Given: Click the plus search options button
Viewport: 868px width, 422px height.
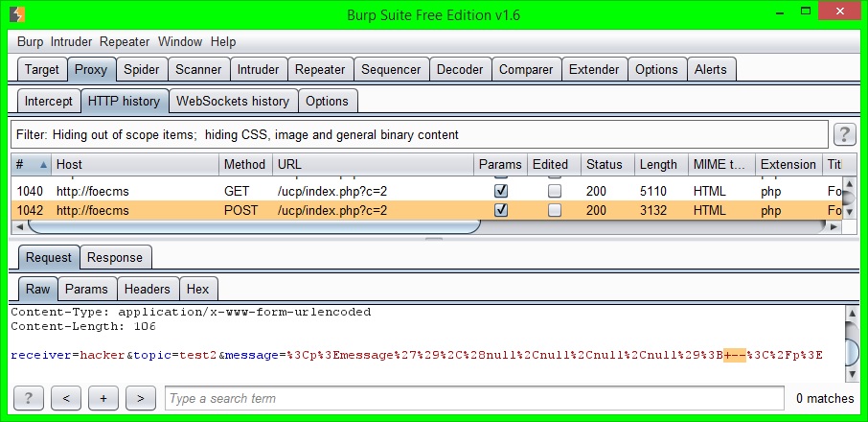Looking at the screenshot, I should (103, 398).
